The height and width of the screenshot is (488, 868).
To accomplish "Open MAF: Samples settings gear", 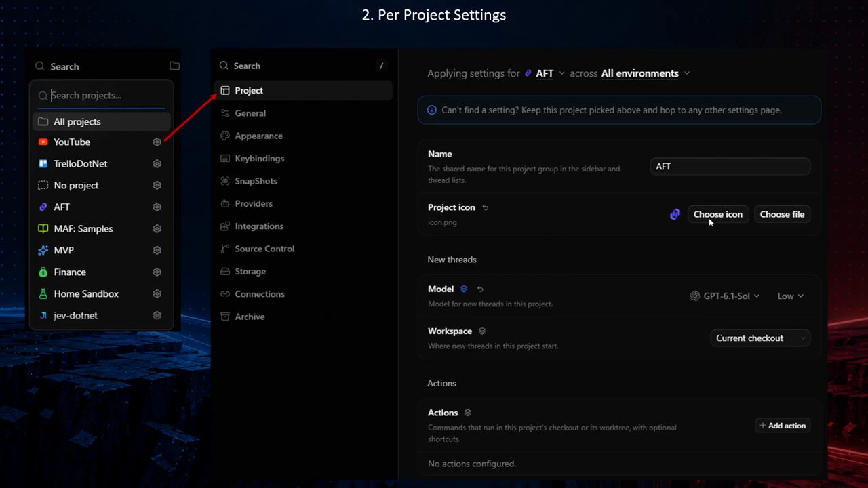I will click(x=157, y=228).
